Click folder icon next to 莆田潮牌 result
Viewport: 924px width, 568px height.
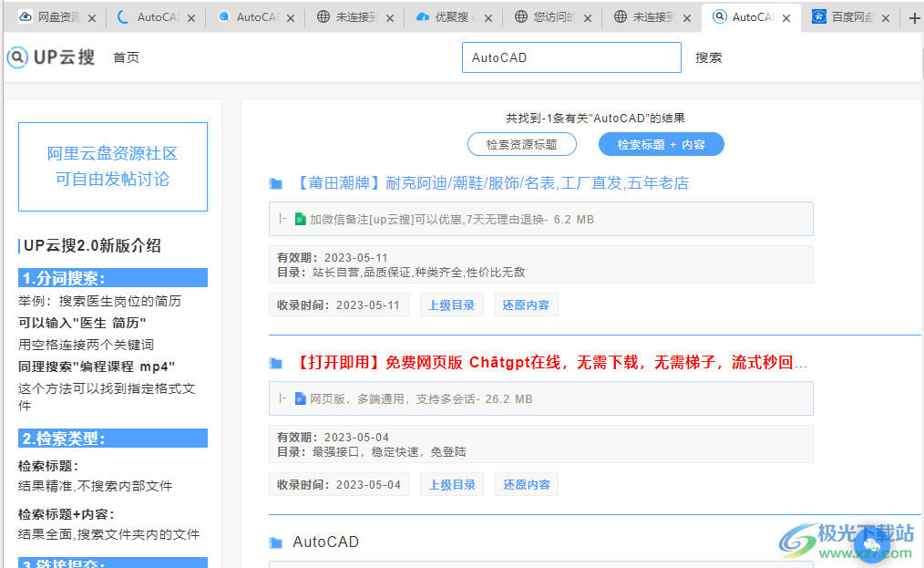point(276,184)
